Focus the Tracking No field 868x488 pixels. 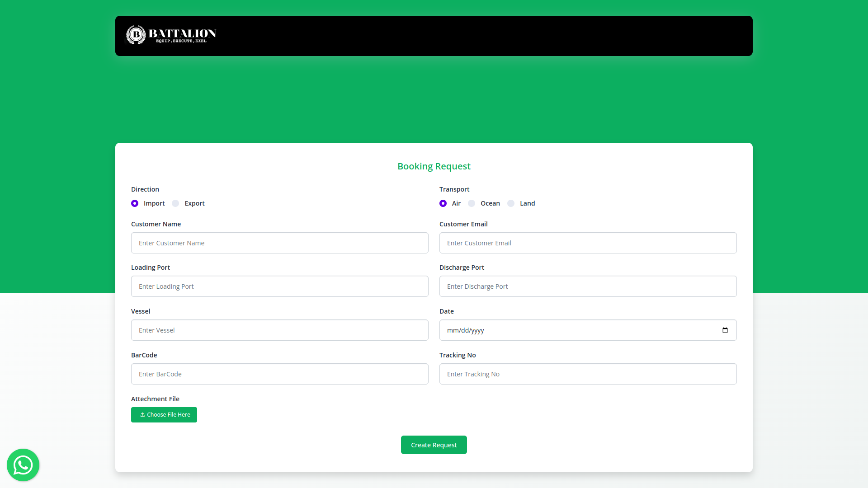tap(588, 374)
